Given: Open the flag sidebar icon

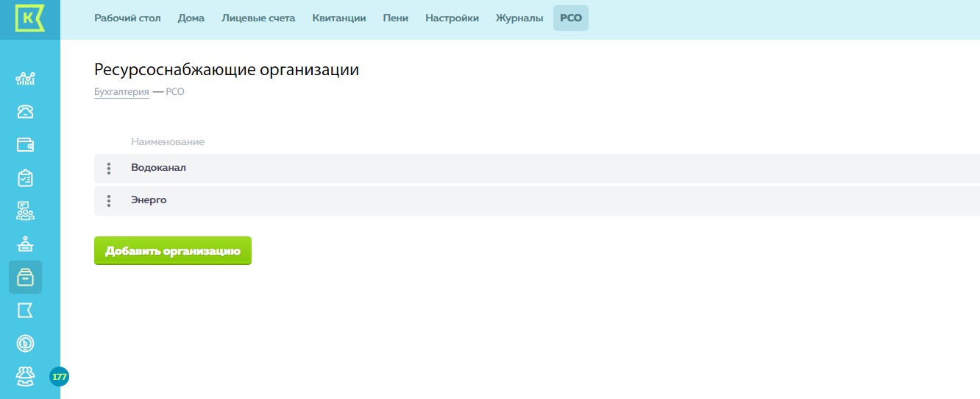Looking at the screenshot, I should (x=25, y=311).
